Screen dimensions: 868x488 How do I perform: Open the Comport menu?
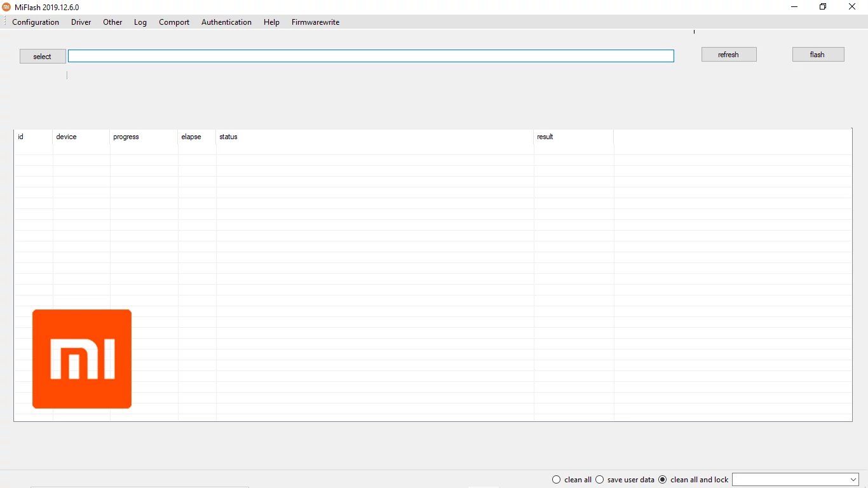point(174,22)
